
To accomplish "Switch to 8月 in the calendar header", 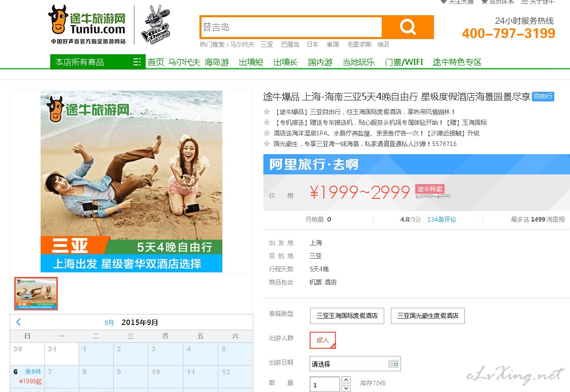I will [x=109, y=323].
